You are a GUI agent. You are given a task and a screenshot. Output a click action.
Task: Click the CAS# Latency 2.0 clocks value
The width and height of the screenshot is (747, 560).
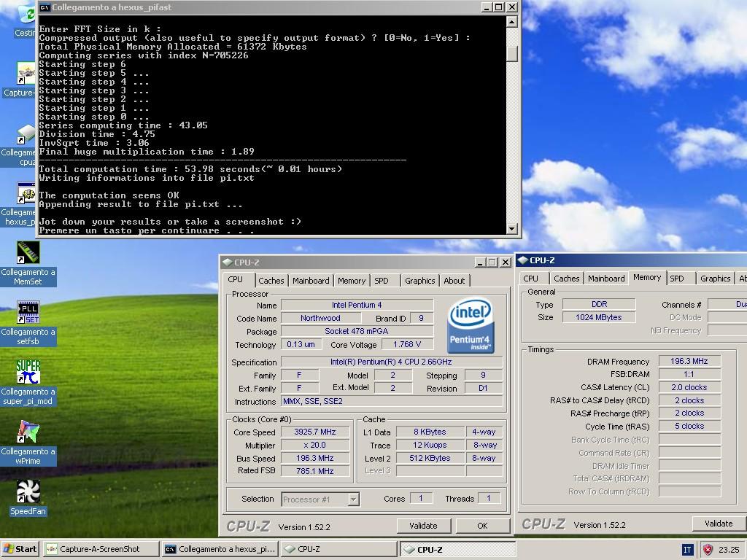689,387
